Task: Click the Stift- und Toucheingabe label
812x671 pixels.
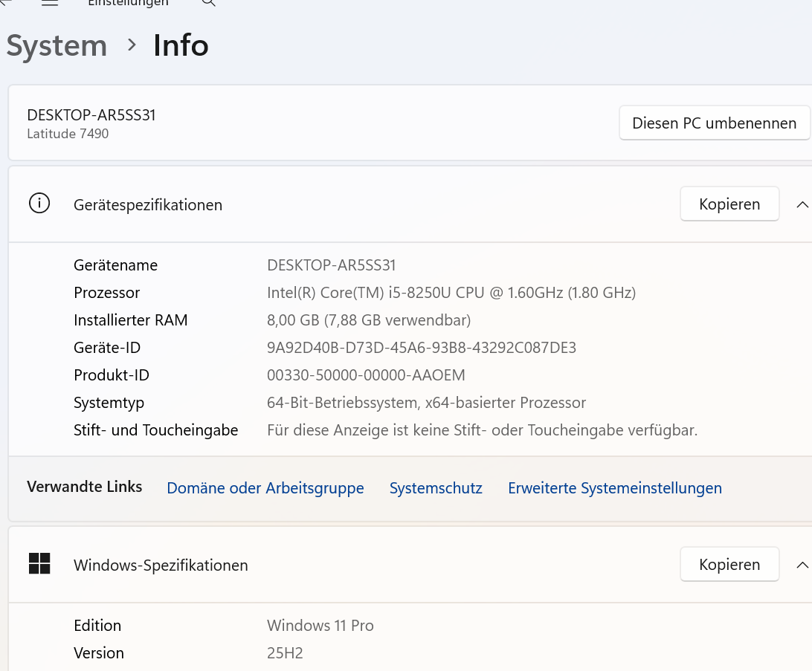Action: (x=156, y=430)
